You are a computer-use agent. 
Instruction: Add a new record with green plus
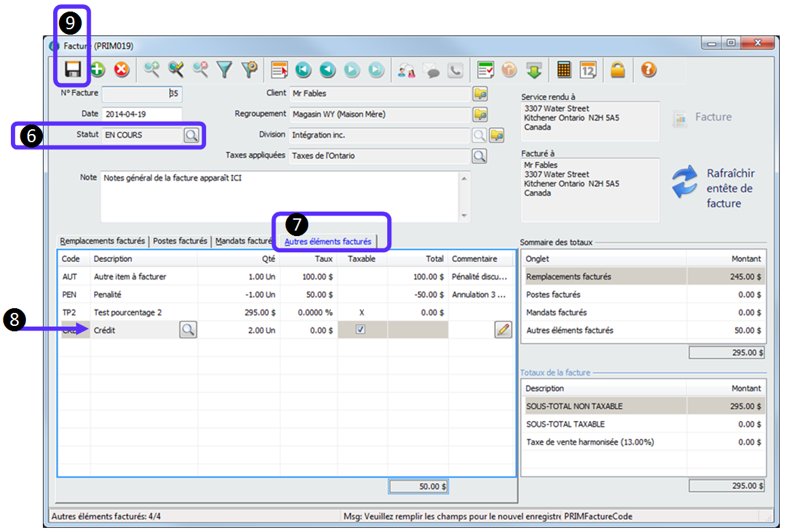click(97, 69)
